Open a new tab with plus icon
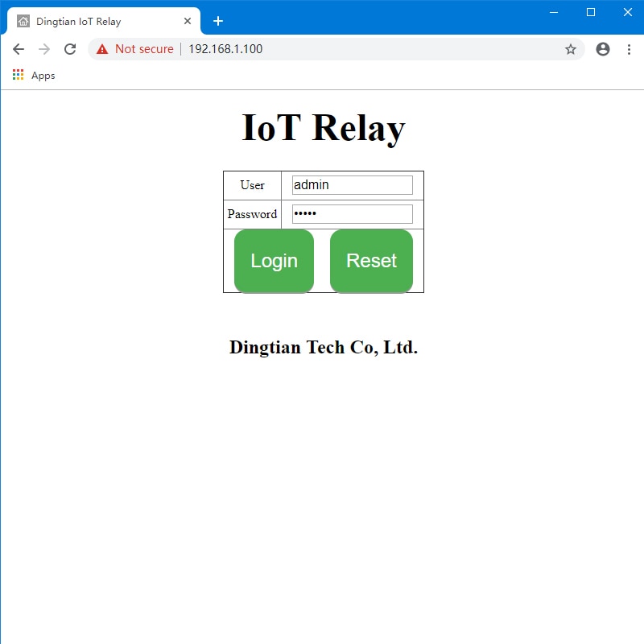Image resolution: width=644 pixels, height=644 pixels. pyautogui.click(x=218, y=21)
